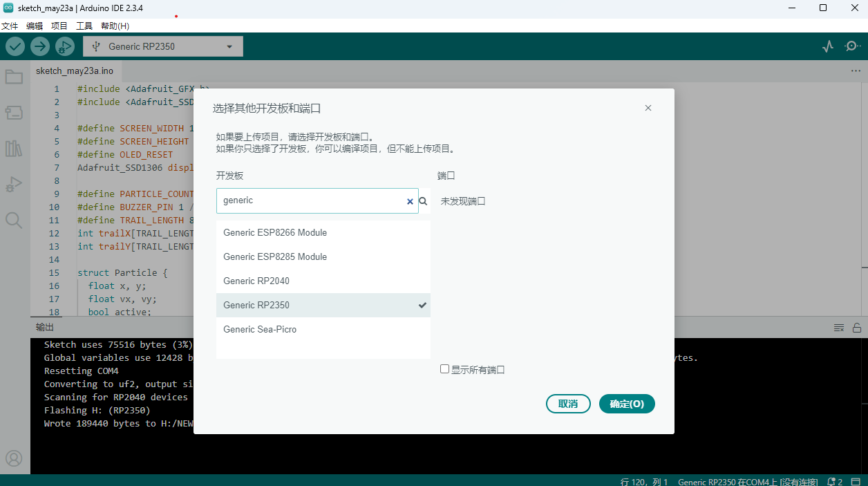Toggle the bottom panel icon in the status bar
868x486 pixels.
click(857, 482)
